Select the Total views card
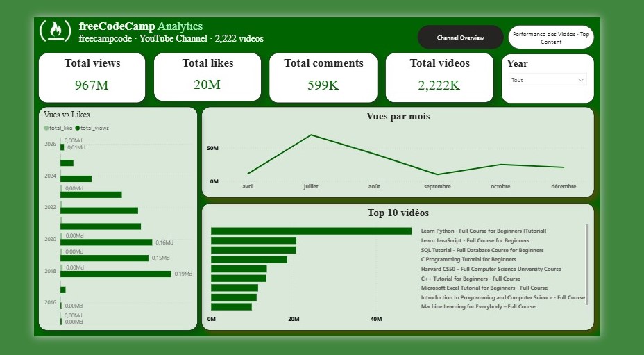644x355 pixels. click(x=92, y=78)
